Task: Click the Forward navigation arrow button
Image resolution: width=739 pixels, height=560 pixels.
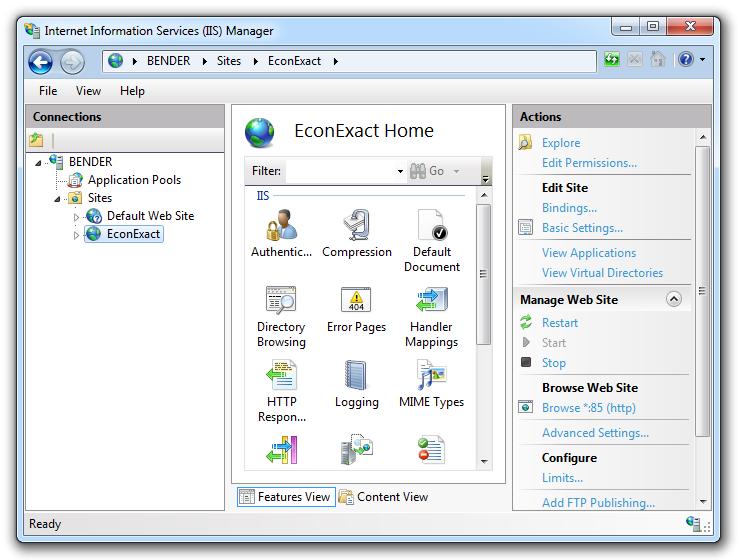Action: click(72, 62)
